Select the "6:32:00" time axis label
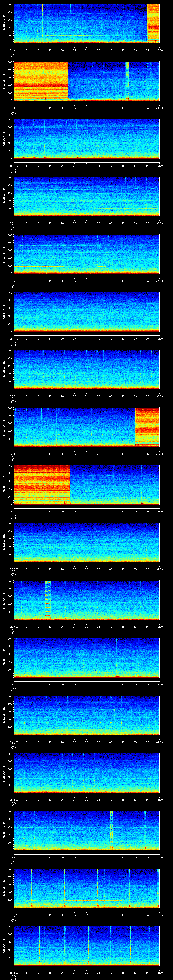This screenshot has width=173, height=980. click(x=13, y=223)
